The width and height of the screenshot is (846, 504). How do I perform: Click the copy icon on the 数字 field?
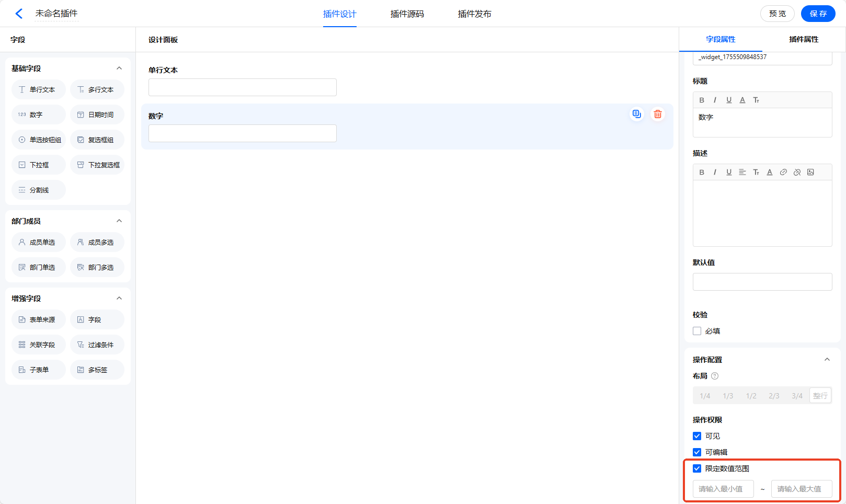636,114
